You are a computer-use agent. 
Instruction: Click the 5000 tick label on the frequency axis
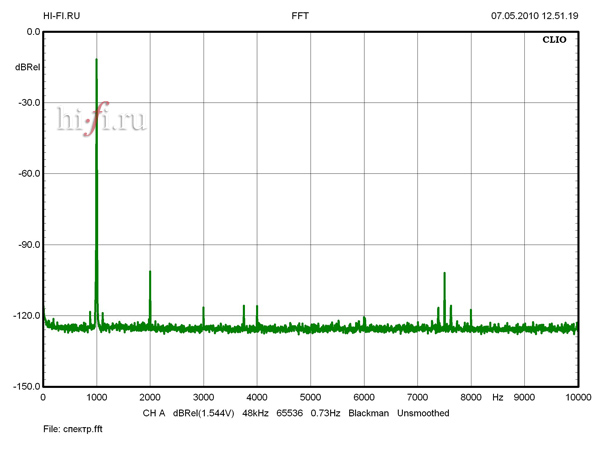(310, 398)
